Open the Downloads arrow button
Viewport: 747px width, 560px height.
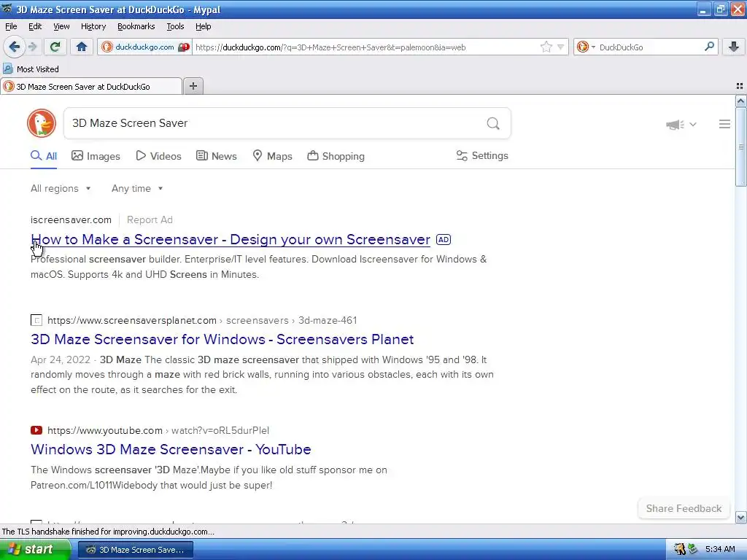(734, 47)
